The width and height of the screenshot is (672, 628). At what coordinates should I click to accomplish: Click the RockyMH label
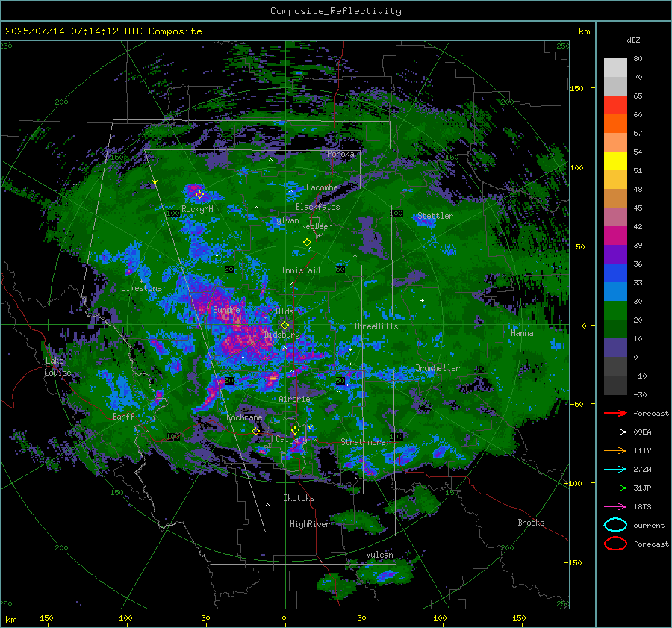(197, 209)
